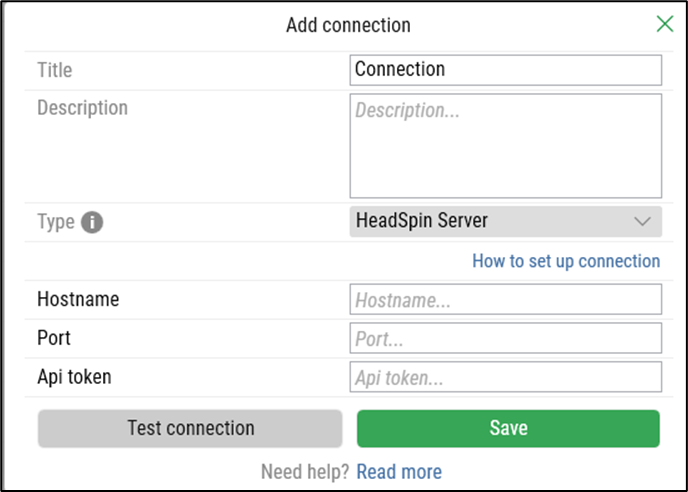Click the chevron arrow in Type selector
The height and width of the screenshot is (492, 688).
[x=642, y=222]
